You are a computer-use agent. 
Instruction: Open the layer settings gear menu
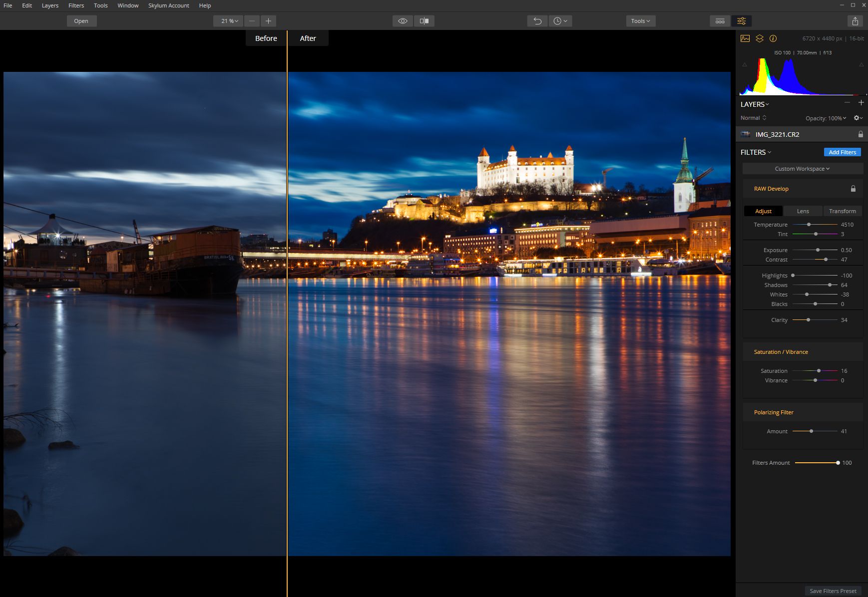858,118
